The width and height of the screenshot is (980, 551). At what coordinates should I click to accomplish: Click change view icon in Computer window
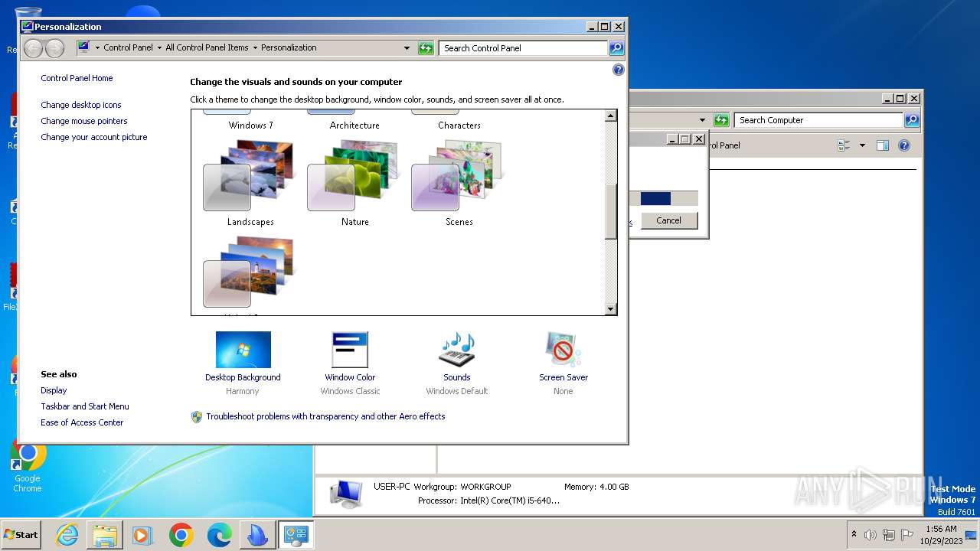[844, 145]
